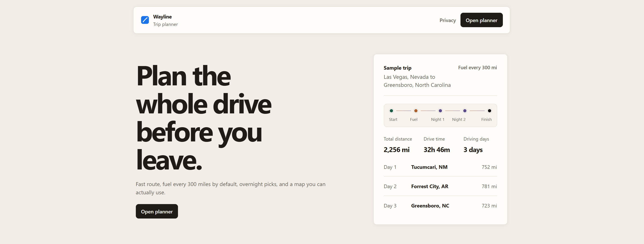Image resolution: width=644 pixels, height=244 pixels.
Task: Click the main hero headline text
Action: click(203, 118)
